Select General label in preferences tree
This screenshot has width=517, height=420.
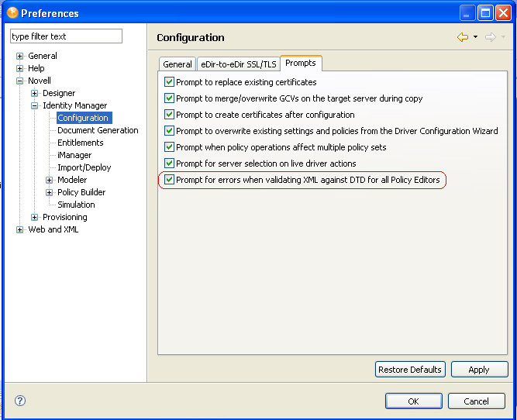42,56
